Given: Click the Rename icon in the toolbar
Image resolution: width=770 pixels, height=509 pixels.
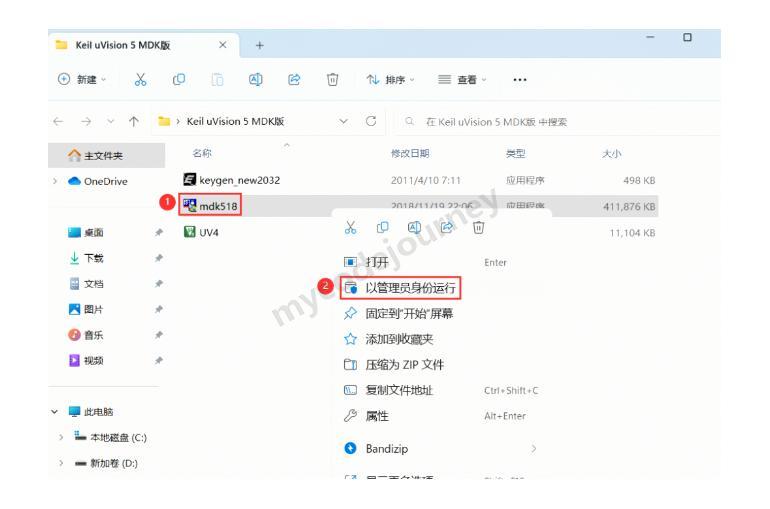Looking at the screenshot, I should point(255,79).
